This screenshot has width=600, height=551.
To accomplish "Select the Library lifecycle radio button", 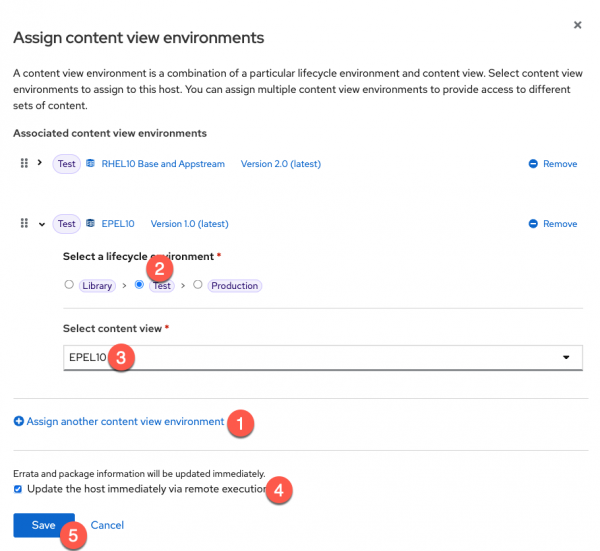I will pos(69,284).
